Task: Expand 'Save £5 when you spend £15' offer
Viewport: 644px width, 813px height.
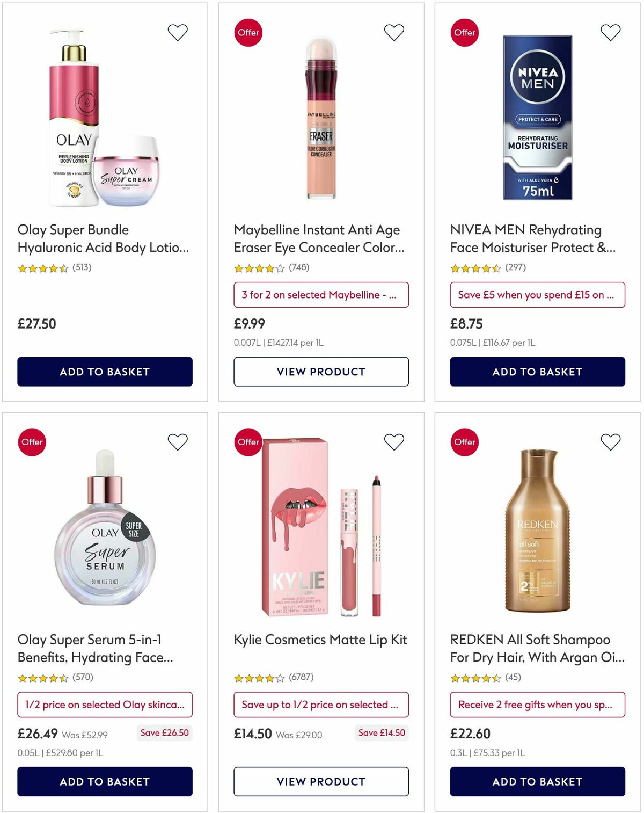Action: coord(537,294)
